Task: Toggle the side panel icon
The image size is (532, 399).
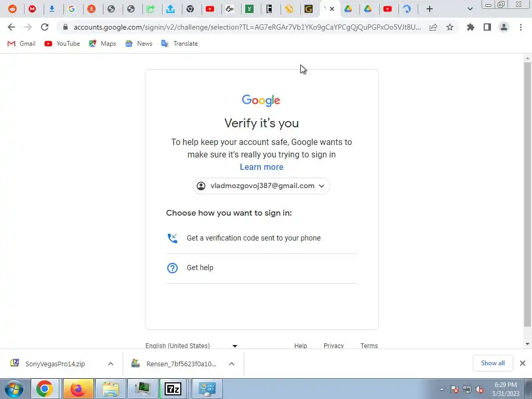Action: coord(487,27)
